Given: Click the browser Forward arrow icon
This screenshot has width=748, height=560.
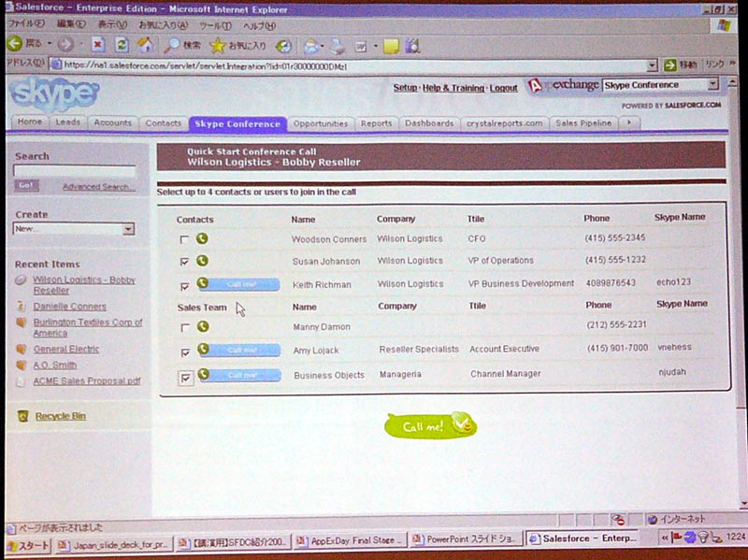Looking at the screenshot, I should (65, 44).
